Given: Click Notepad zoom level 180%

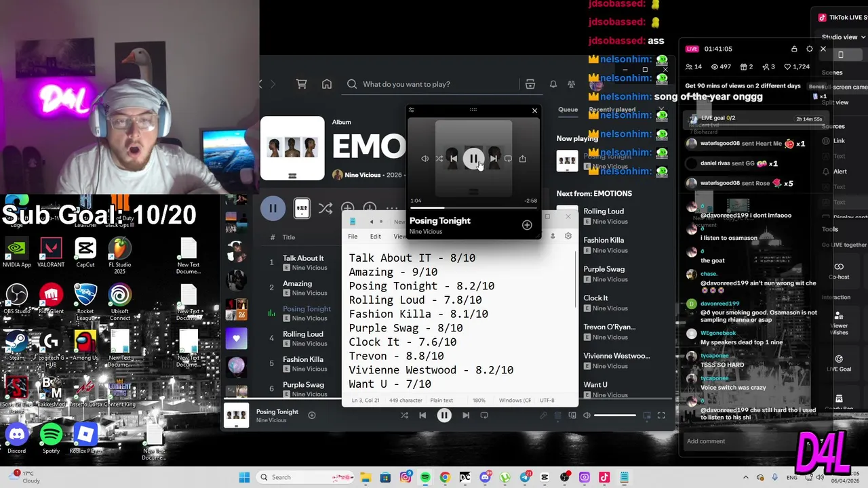Looking at the screenshot, I should [479, 401].
